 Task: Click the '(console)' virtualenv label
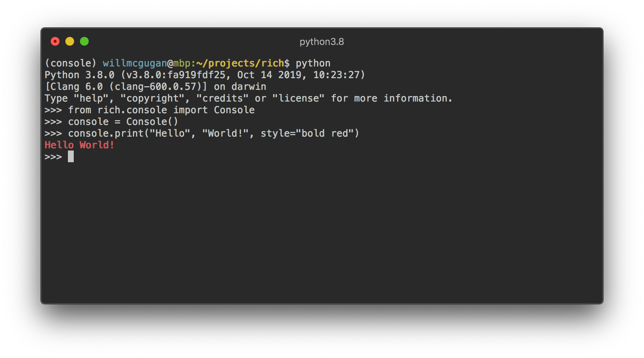(70, 63)
